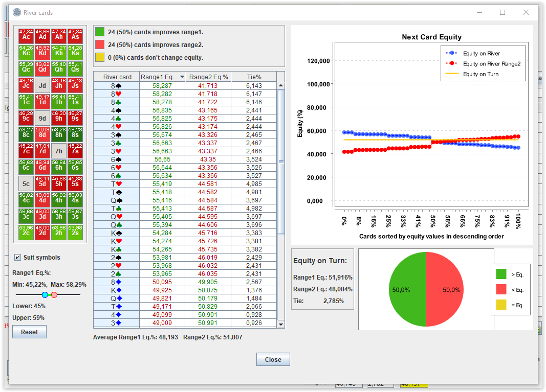Click the = Eq. yellow pie legend swatch
The width and height of the screenshot is (546, 392).
tap(501, 305)
